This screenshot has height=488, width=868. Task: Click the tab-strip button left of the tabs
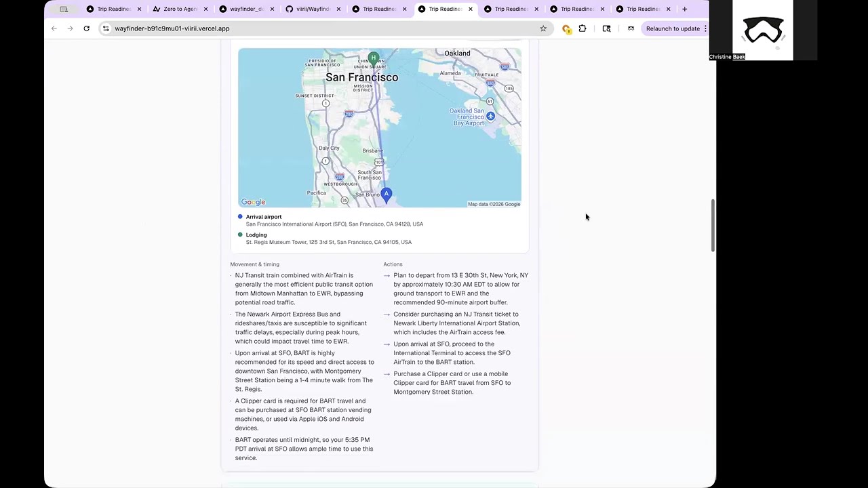64,9
